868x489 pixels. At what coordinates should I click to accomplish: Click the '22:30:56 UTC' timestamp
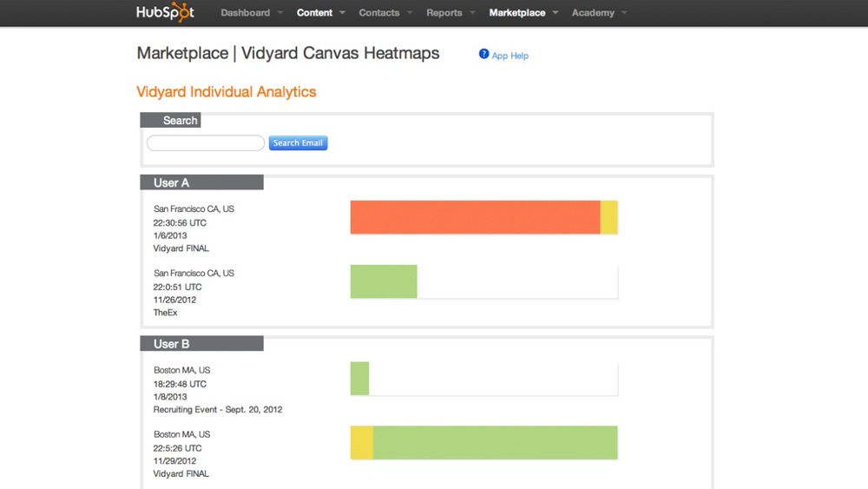tap(180, 222)
